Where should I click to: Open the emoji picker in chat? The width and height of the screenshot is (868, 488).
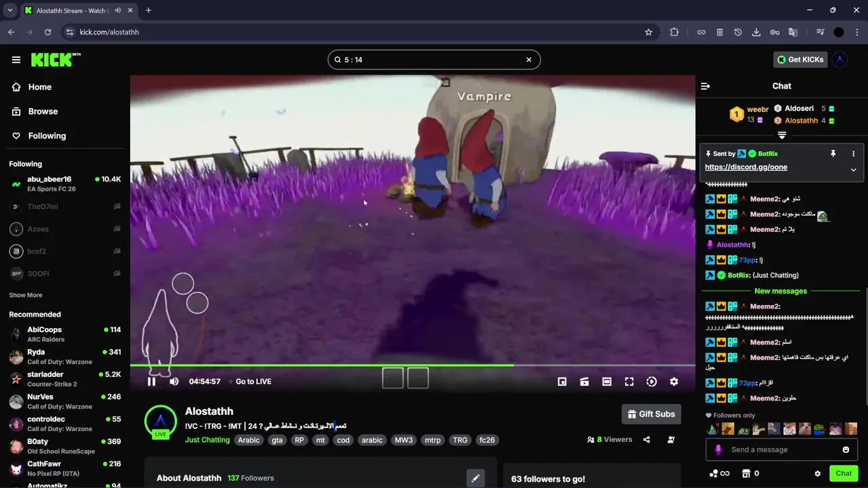pos(846,449)
